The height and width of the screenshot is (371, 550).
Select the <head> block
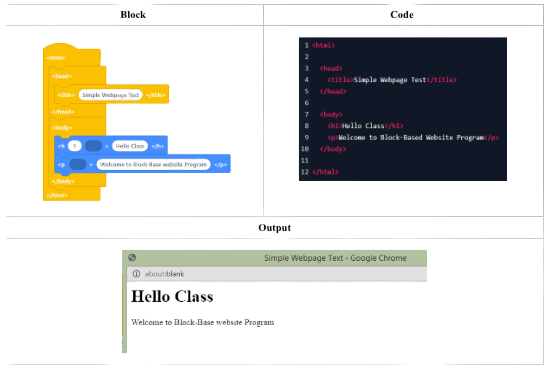coord(62,76)
